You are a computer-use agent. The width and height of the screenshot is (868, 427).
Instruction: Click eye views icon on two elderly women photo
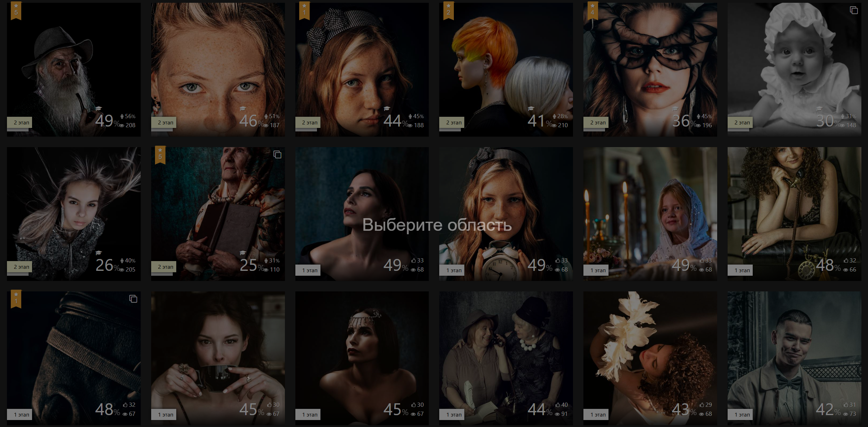[x=557, y=414]
